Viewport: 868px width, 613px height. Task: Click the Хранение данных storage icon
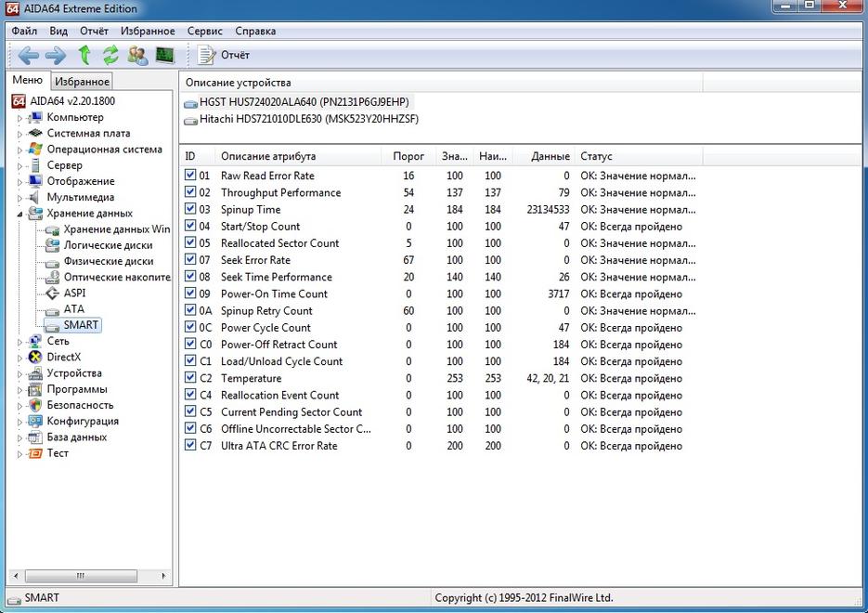[x=35, y=214]
